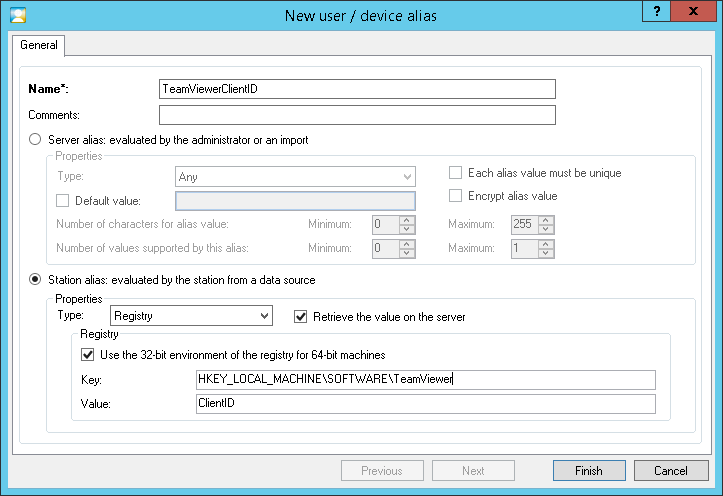Image resolution: width=723 pixels, height=496 pixels.
Task: Decrease minimum number of characters for alias value
Action: point(407,229)
